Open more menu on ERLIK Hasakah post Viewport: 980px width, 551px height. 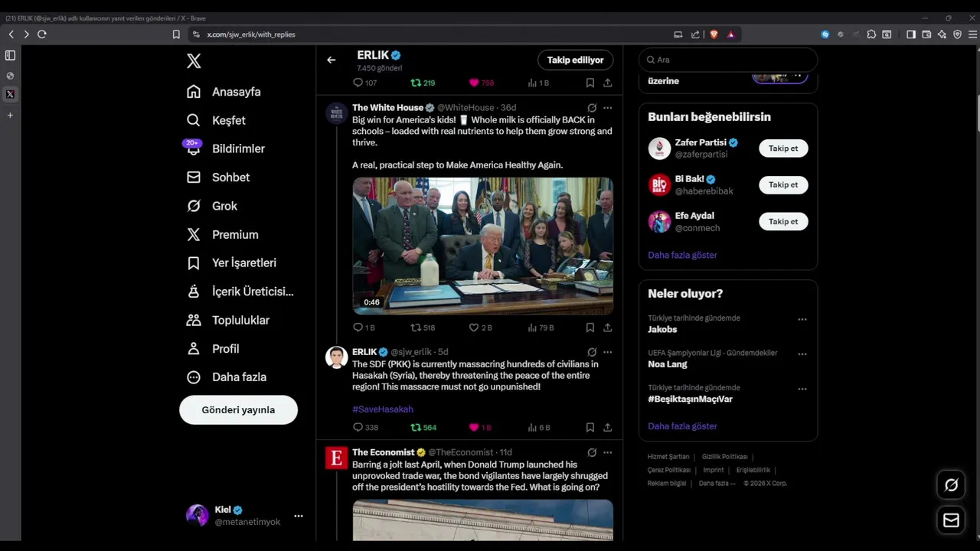click(x=607, y=352)
